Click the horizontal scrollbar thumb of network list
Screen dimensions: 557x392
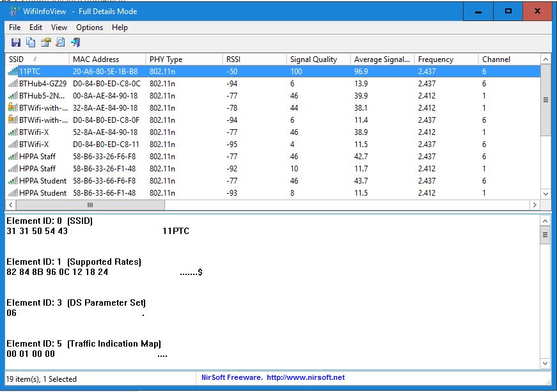coord(90,205)
